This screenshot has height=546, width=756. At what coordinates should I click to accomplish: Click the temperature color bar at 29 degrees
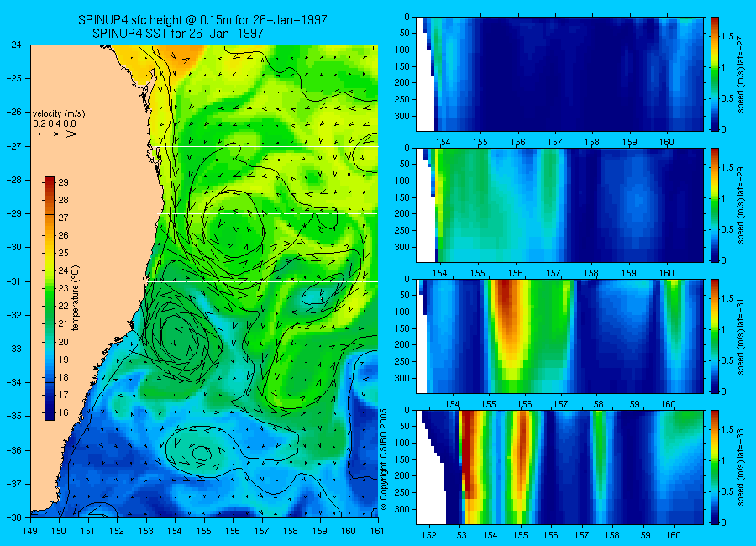click(50, 182)
